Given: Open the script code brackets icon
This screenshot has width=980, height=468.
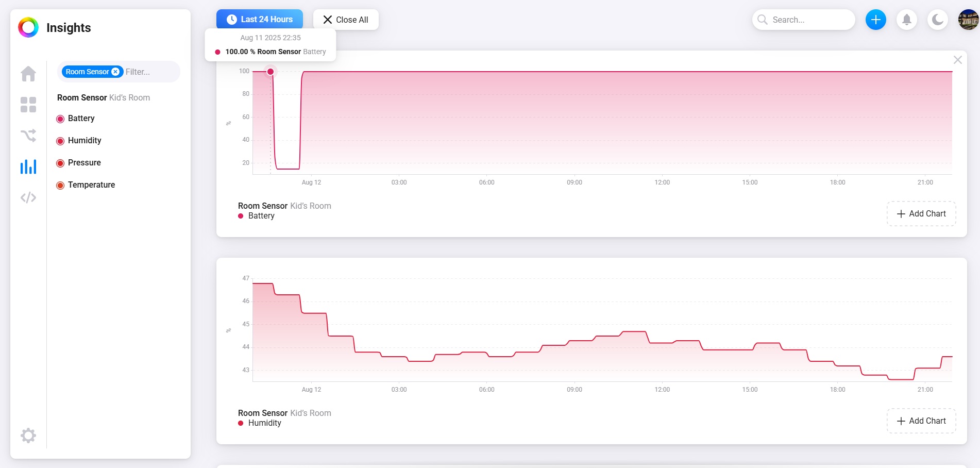Looking at the screenshot, I should 28,197.
